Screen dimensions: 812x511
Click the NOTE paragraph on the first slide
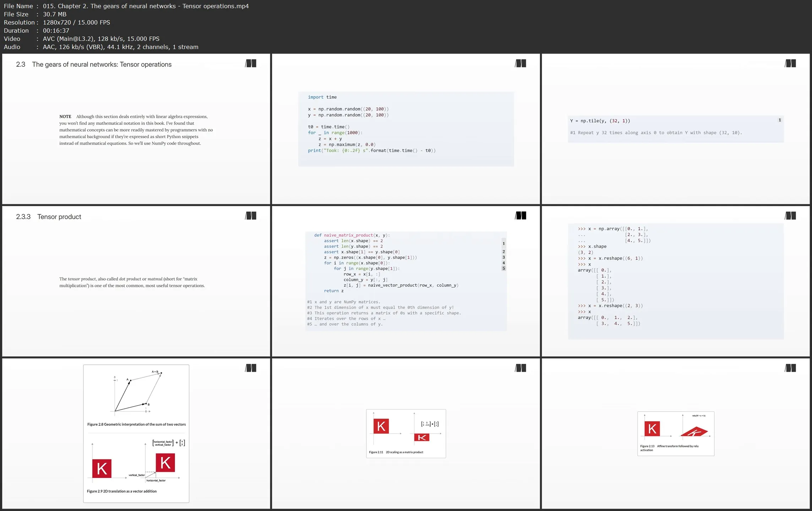pyautogui.click(x=136, y=130)
